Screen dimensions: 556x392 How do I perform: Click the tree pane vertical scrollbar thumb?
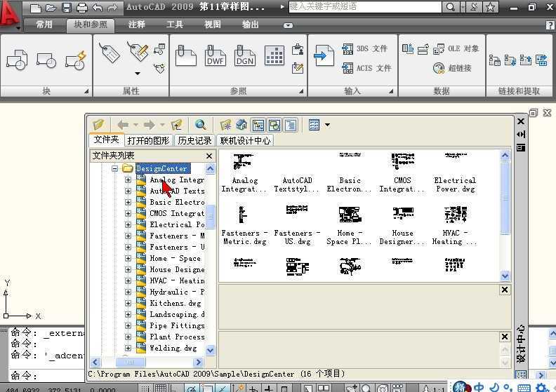pos(211,216)
